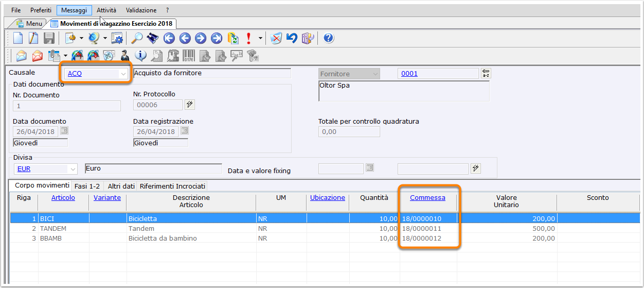Expand the Divisa EUR dropdown
Viewport: 644px width, 288px height.
[x=72, y=169]
